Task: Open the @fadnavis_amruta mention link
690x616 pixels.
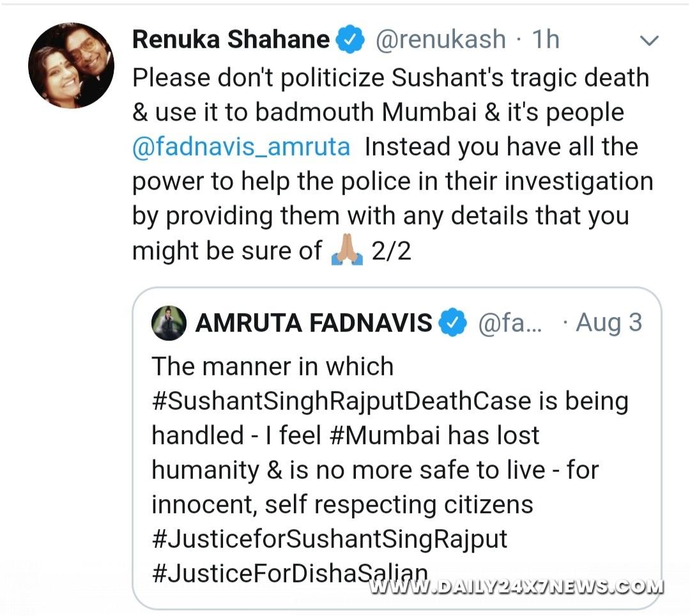Action: [241, 147]
